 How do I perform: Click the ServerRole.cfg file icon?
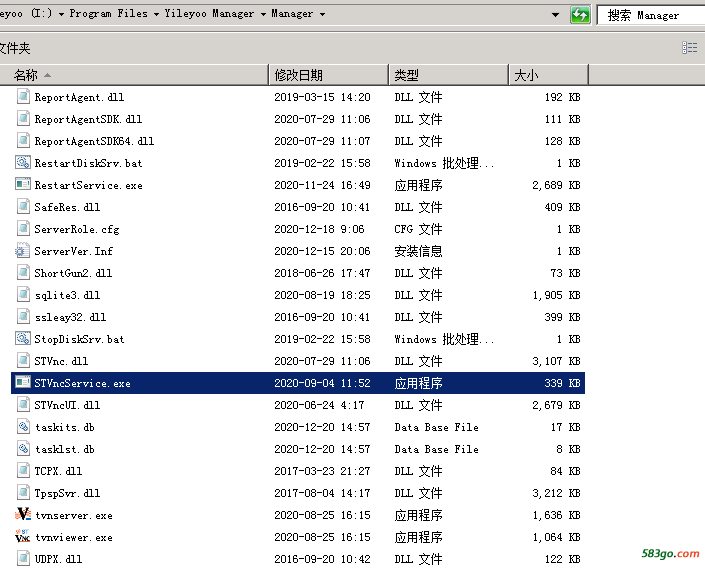[x=23, y=229]
